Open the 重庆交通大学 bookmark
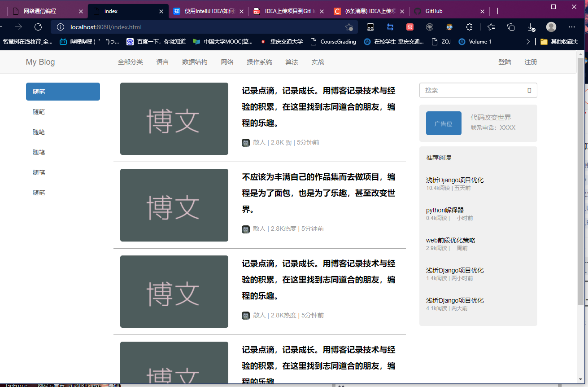This screenshot has height=387, width=588. tap(281, 42)
